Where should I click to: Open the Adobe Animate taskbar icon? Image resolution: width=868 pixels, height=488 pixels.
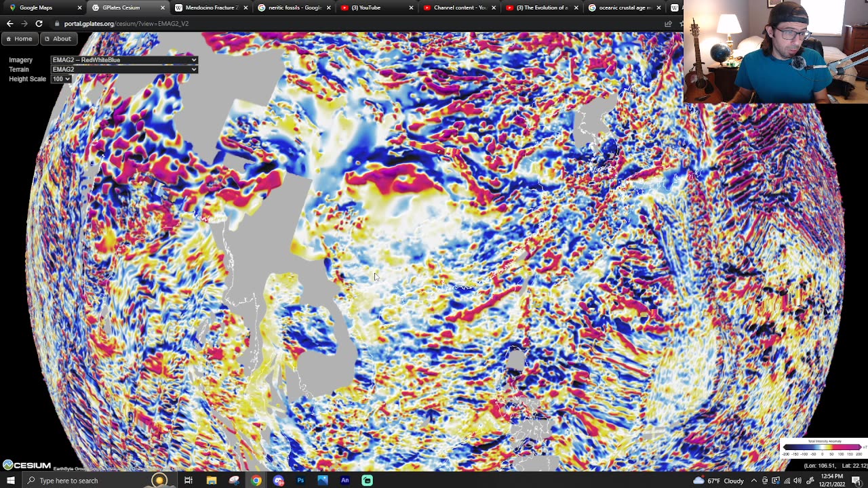coord(344,481)
